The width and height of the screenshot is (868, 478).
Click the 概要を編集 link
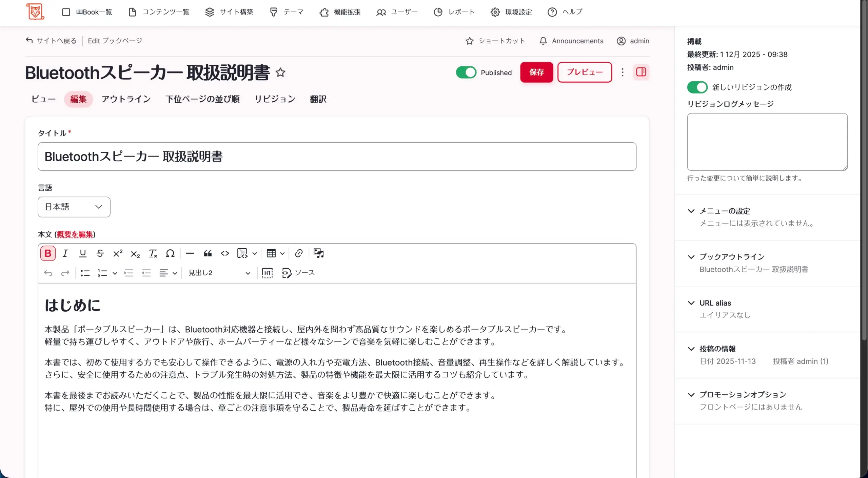click(x=75, y=234)
